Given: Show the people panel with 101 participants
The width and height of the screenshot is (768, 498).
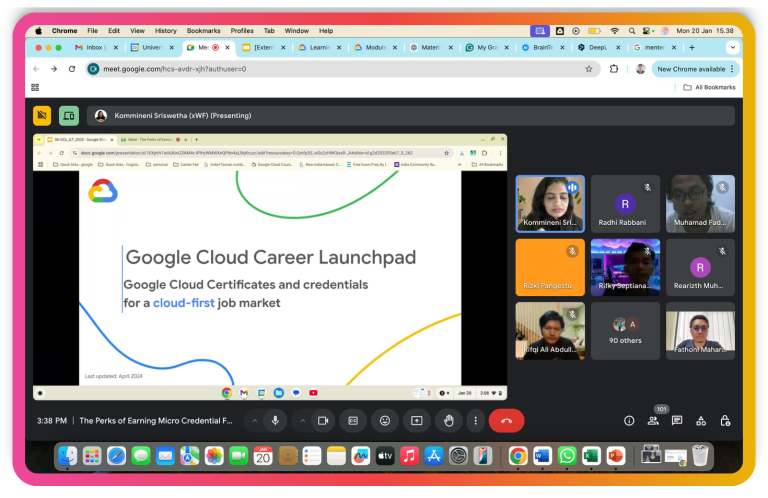Looking at the screenshot, I should (x=653, y=421).
